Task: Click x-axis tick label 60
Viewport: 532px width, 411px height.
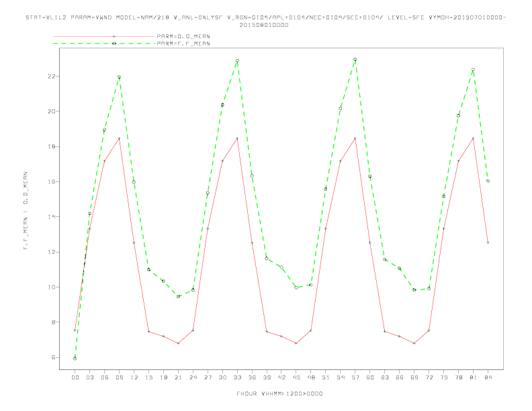Action: (370, 377)
